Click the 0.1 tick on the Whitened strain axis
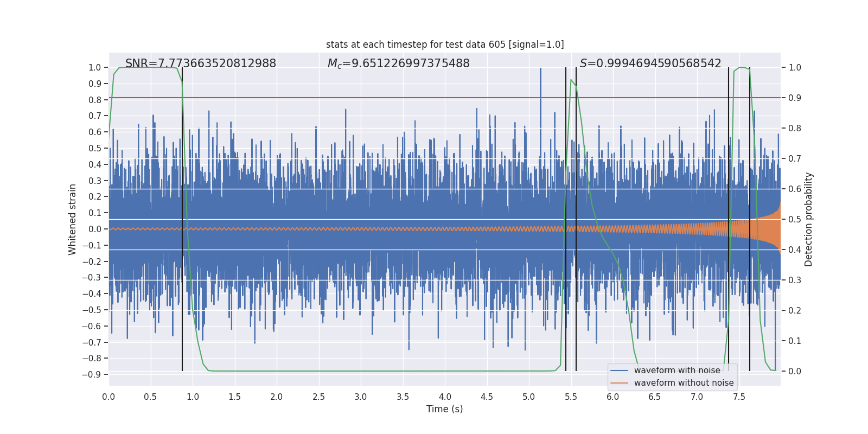The width and height of the screenshot is (868, 434). tap(95, 213)
